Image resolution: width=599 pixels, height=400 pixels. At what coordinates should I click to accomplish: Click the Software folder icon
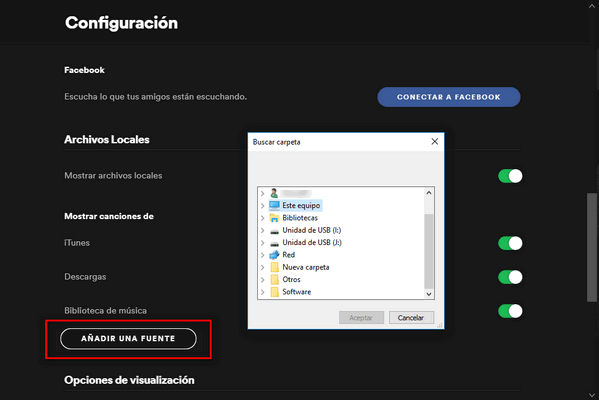point(274,292)
